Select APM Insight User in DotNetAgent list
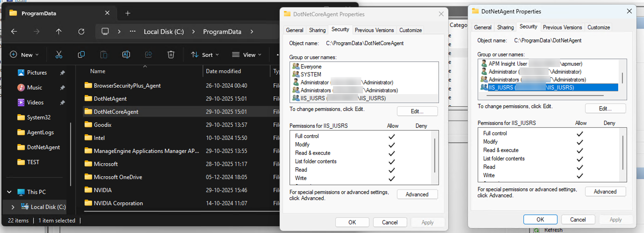The height and width of the screenshot is (233, 644). [507, 64]
